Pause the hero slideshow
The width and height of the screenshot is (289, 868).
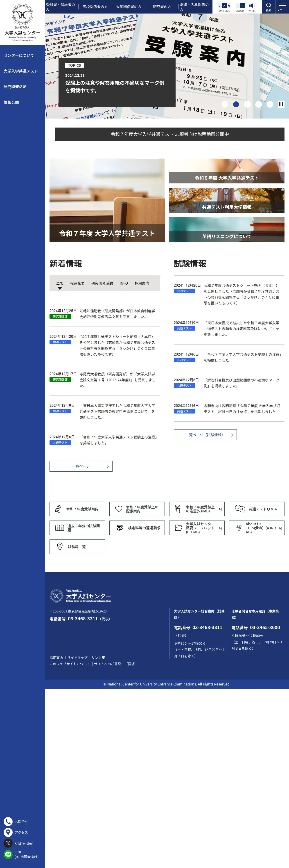tap(281, 105)
